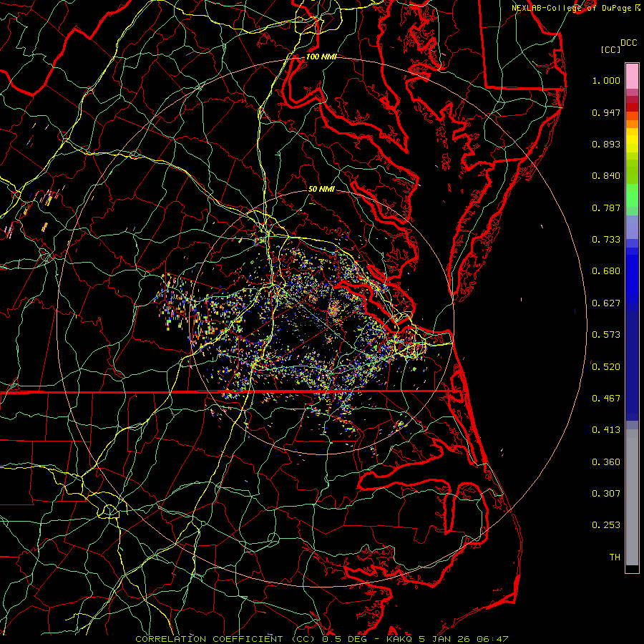Click the TH threshold label
The height and width of the screenshot is (644, 644).
(x=615, y=557)
